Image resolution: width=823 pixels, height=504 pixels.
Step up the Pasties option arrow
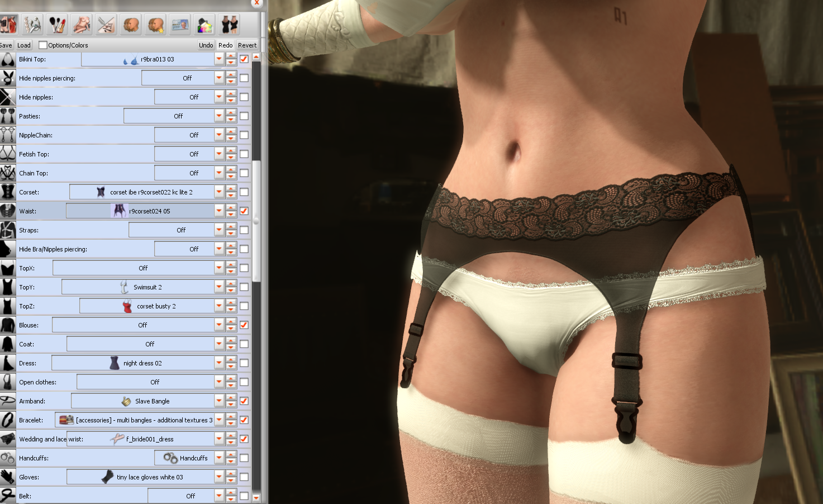[x=231, y=112]
